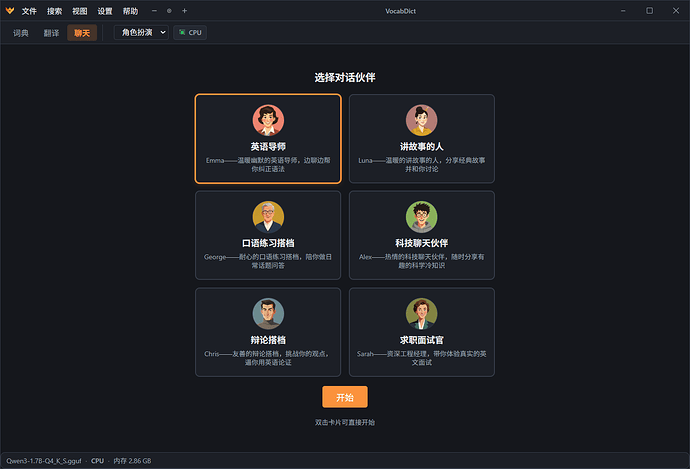Image resolution: width=690 pixels, height=469 pixels.
Task: Switch to the 翻译 tab
Action: pyautogui.click(x=51, y=33)
